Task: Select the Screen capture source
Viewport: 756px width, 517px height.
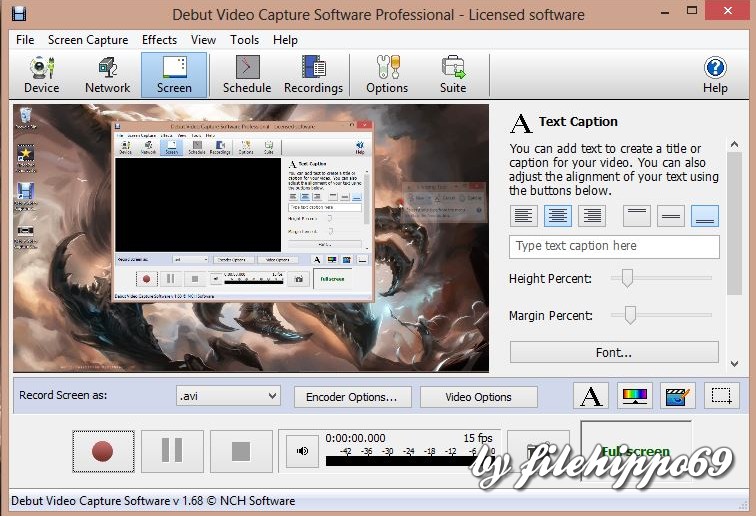Action: coord(174,75)
